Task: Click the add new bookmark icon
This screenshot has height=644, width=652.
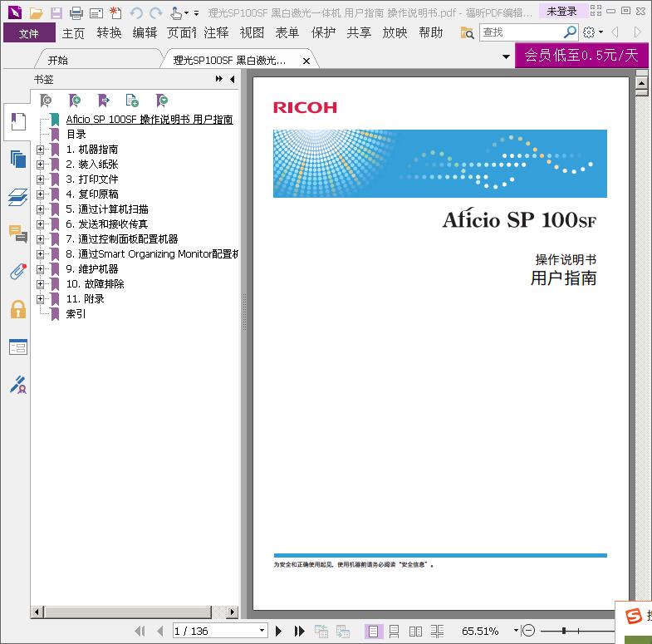Action: tap(75, 101)
